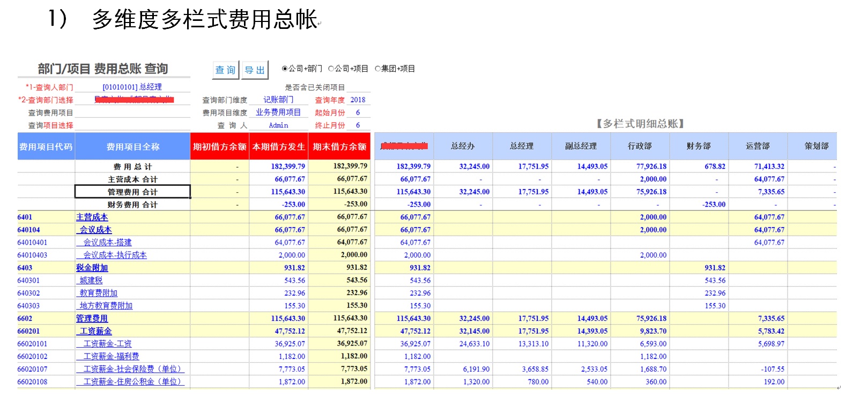The width and height of the screenshot is (868, 398).
Task: Click the 导出 export button
Action: point(255,70)
